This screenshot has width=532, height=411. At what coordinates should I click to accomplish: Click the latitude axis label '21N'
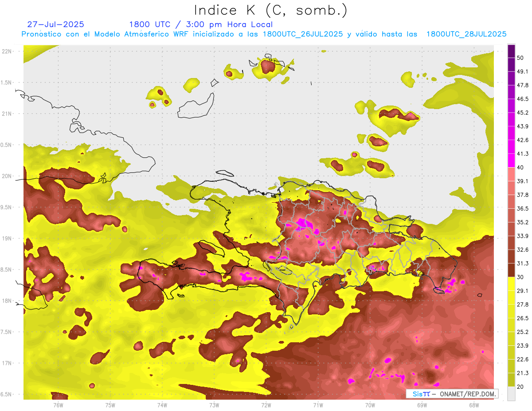point(8,114)
